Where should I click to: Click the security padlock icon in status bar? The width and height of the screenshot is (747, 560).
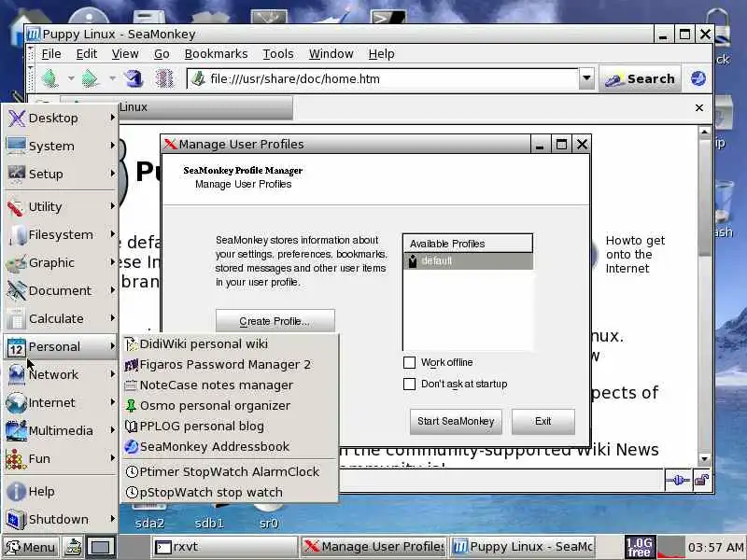[701, 480]
